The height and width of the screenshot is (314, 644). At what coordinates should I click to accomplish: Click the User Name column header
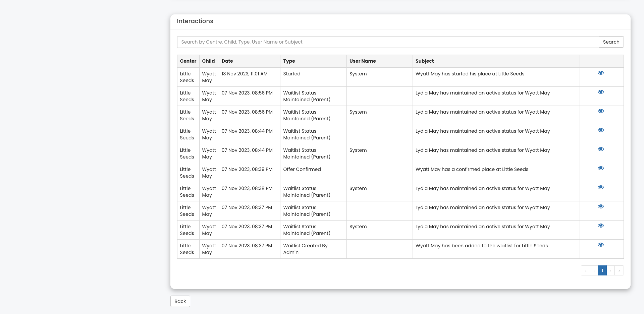(362, 61)
